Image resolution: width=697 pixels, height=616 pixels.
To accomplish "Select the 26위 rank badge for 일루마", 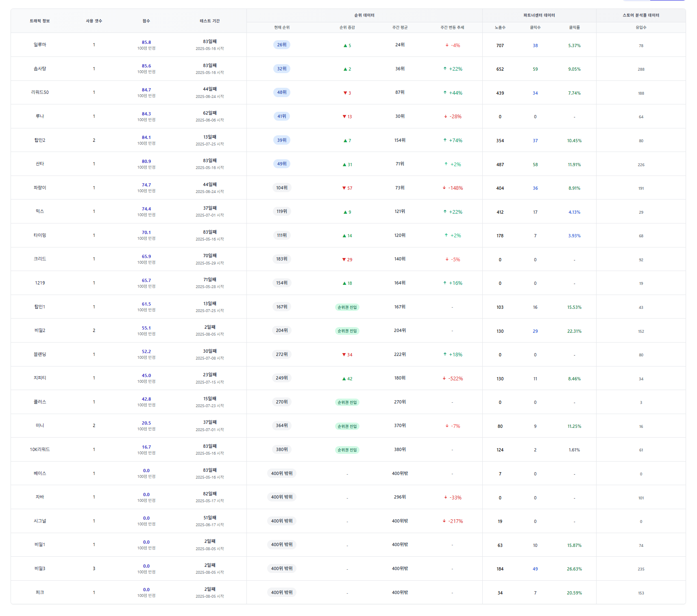I will coord(282,45).
